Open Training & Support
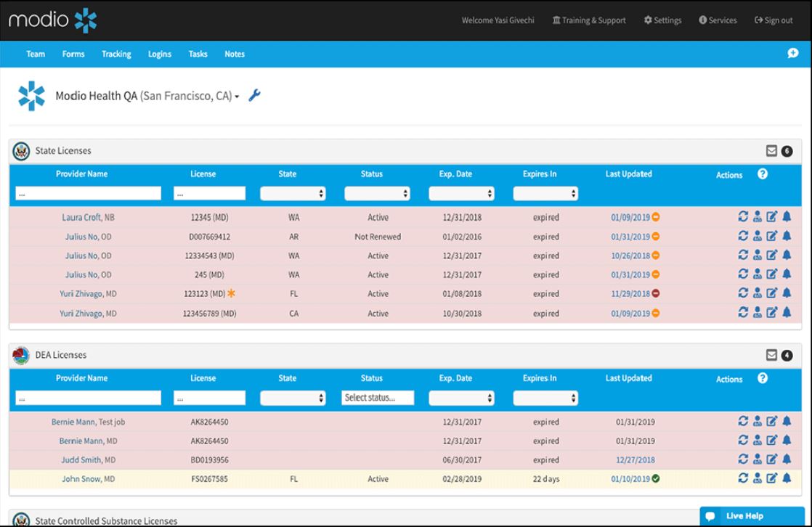The image size is (812, 527). (589, 20)
